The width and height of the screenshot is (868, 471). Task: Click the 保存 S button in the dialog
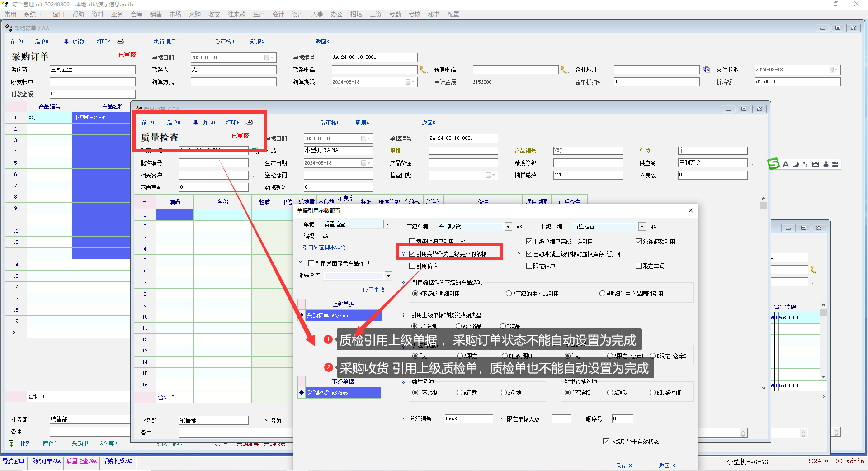(623, 466)
